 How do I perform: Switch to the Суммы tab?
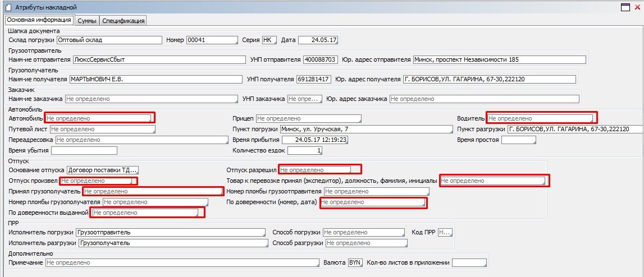point(86,21)
